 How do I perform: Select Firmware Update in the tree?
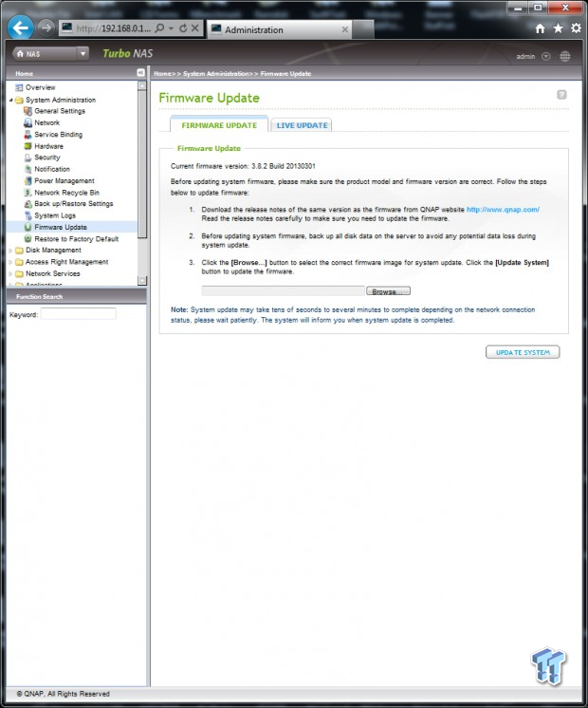pos(61,227)
